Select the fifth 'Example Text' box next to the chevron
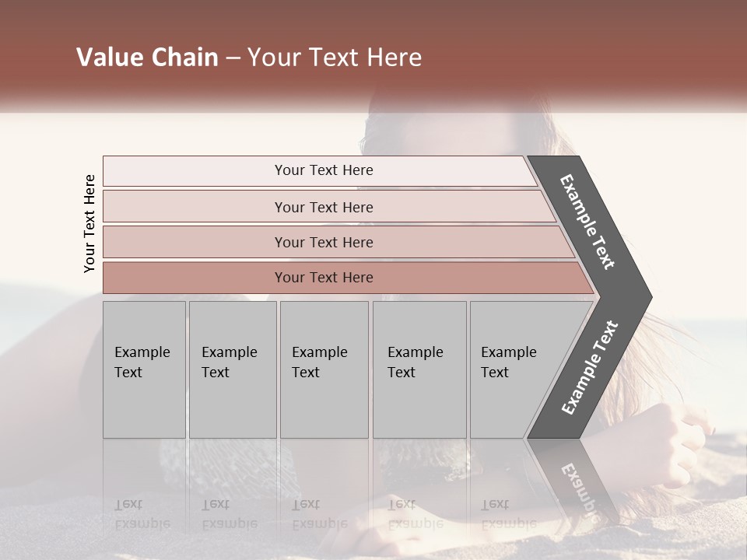747x560 pixels. [519, 369]
